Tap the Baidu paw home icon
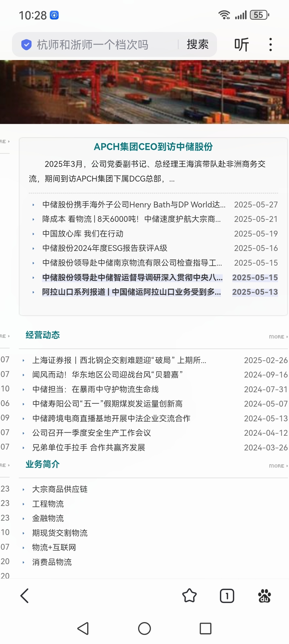 tap(264, 596)
